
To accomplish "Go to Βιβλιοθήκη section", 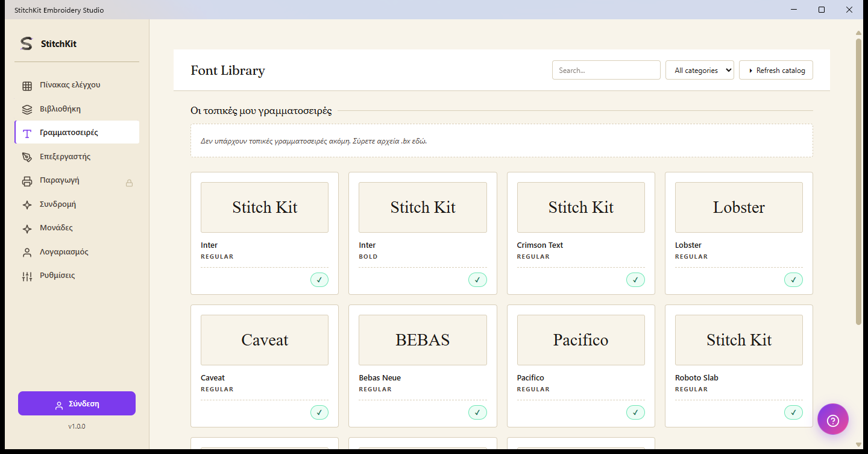I will 77,109.
